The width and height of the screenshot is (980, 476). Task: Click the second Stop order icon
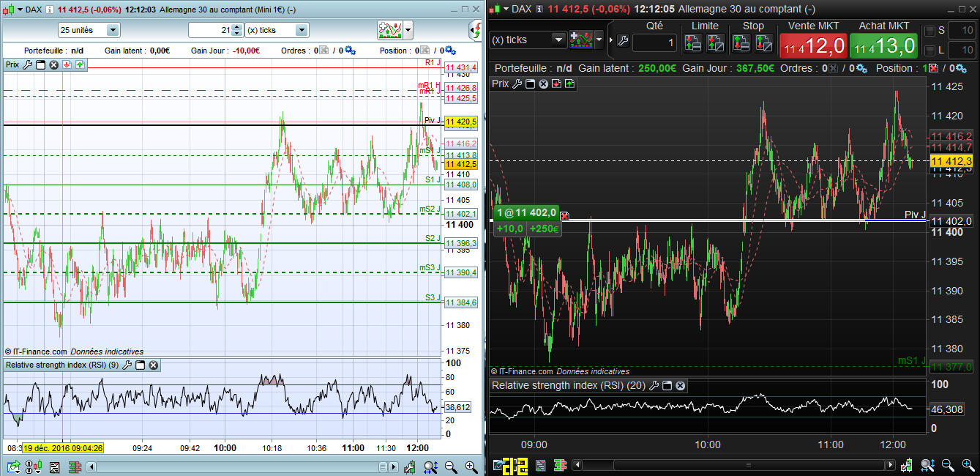(x=763, y=43)
